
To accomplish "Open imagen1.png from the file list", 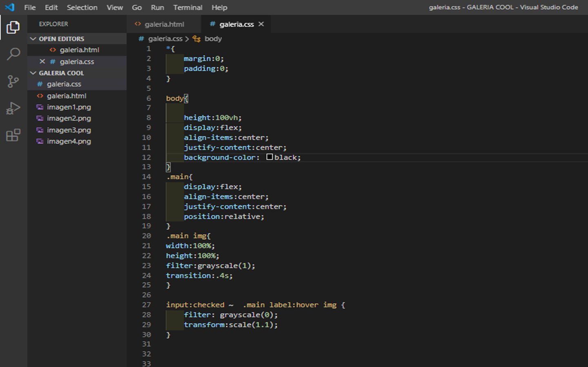I will tap(69, 107).
